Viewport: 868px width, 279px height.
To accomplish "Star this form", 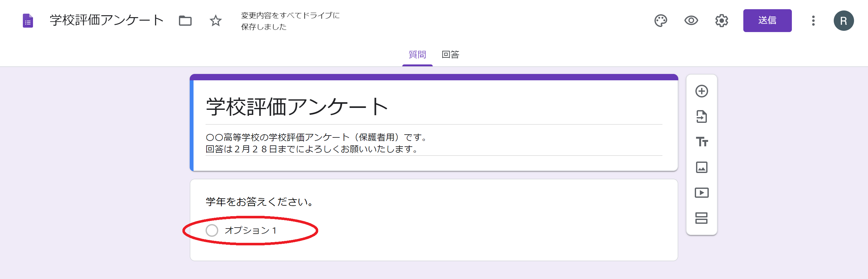I will click(216, 21).
